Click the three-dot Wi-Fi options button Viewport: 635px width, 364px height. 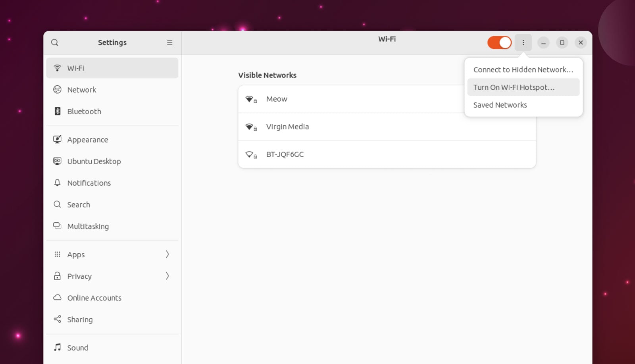[x=523, y=42]
